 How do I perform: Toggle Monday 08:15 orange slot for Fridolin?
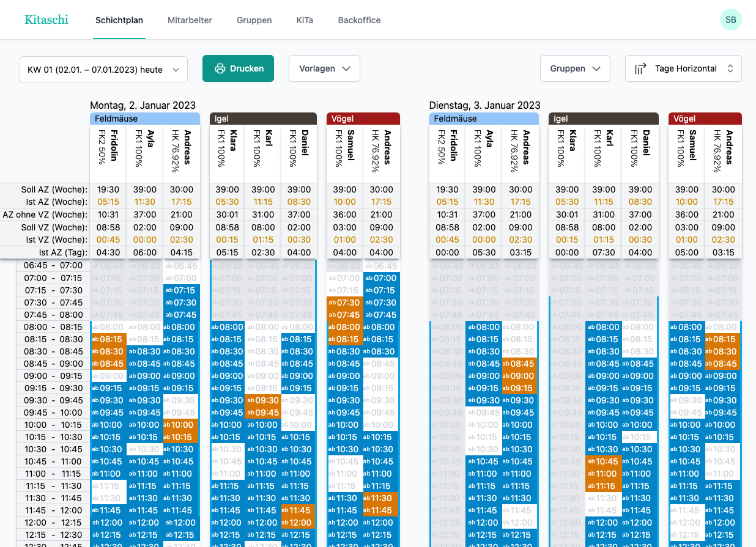coord(108,339)
